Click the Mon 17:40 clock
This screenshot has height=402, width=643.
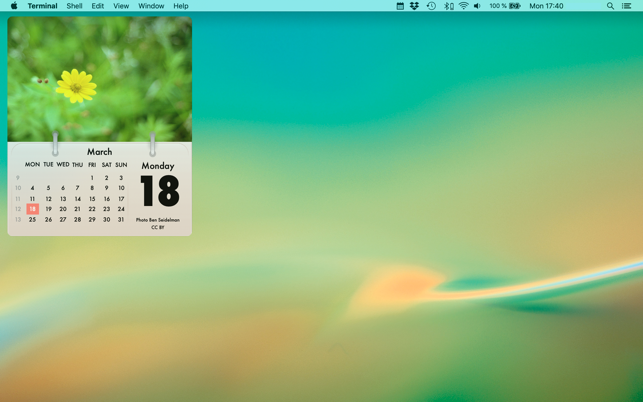546,6
